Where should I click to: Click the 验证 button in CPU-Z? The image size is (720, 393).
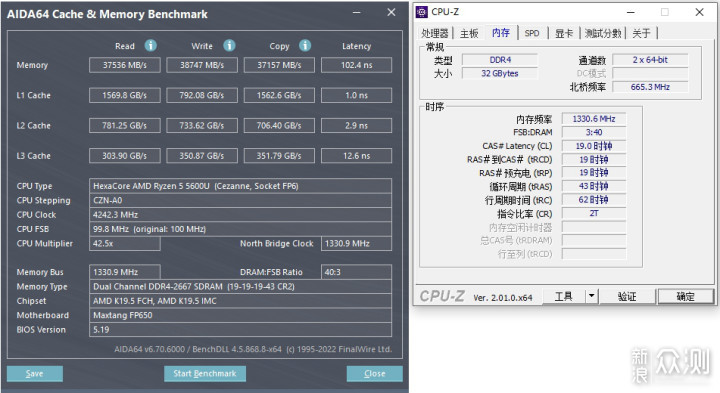click(627, 296)
